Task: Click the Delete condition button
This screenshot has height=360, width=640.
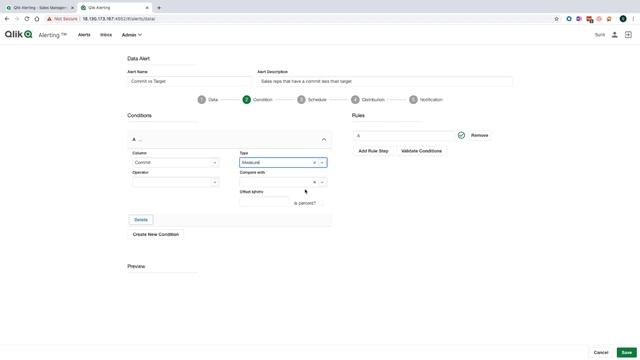Action: [x=141, y=220]
